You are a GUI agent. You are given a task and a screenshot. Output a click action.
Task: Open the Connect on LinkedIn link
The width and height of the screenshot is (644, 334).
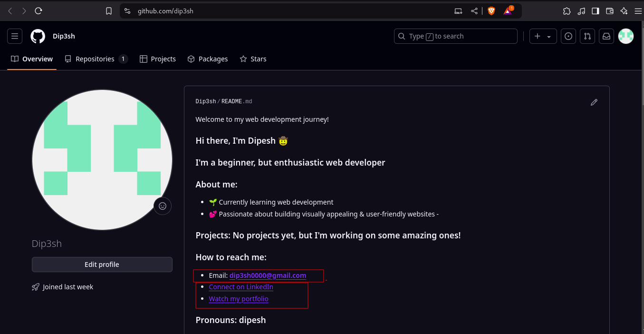[x=240, y=286]
